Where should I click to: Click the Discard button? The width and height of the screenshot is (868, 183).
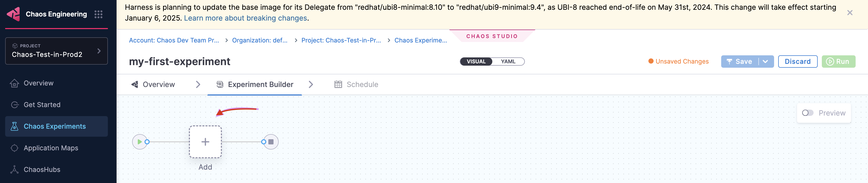[x=798, y=62]
